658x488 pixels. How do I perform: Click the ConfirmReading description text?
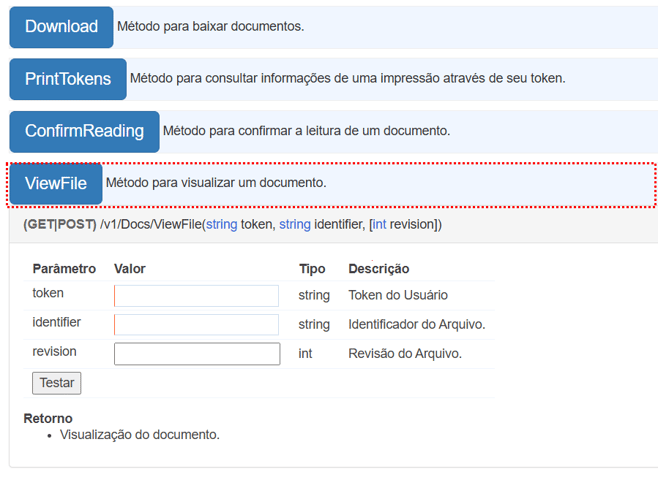(x=306, y=131)
